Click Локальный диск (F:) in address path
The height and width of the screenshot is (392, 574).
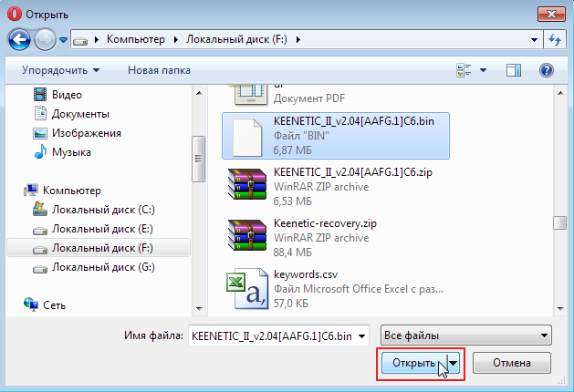click(236, 39)
